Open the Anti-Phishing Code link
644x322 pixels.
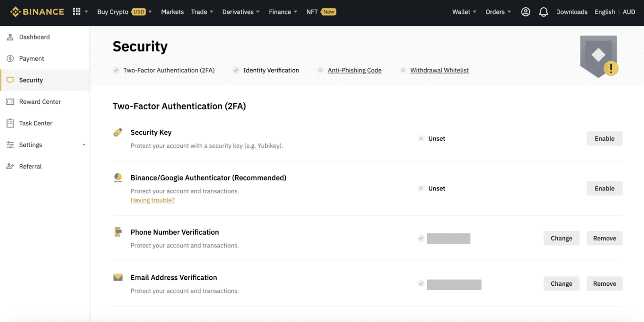[x=354, y=70]
